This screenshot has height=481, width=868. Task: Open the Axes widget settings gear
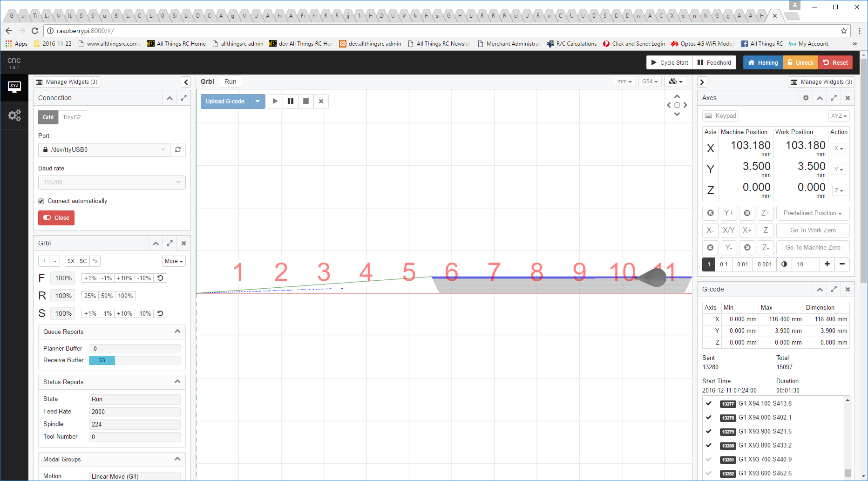point(806,98)
